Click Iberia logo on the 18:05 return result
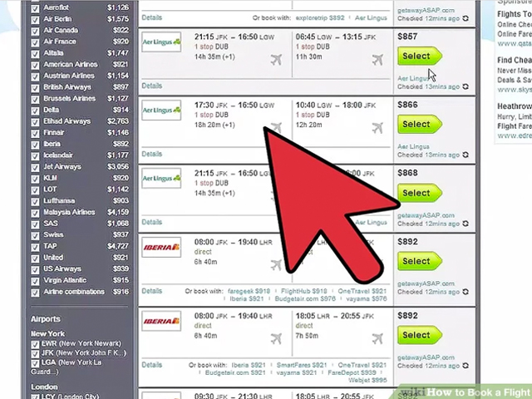This screenshot has width=532, height=399. tap(161, 321)
